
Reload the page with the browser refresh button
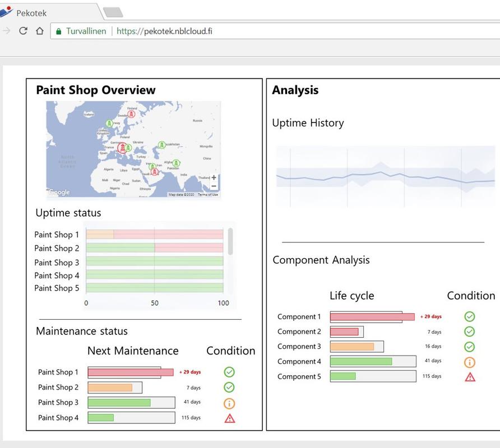[x=23, y=31]
